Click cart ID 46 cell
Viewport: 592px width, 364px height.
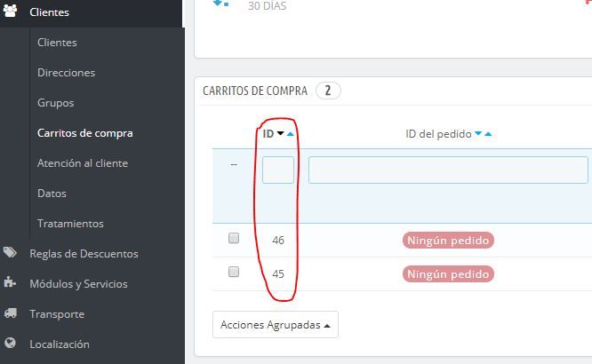coord(278,241)
